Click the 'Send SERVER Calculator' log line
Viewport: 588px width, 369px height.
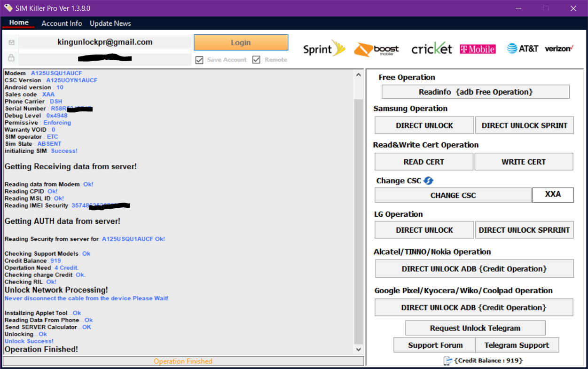coord(48,327)
